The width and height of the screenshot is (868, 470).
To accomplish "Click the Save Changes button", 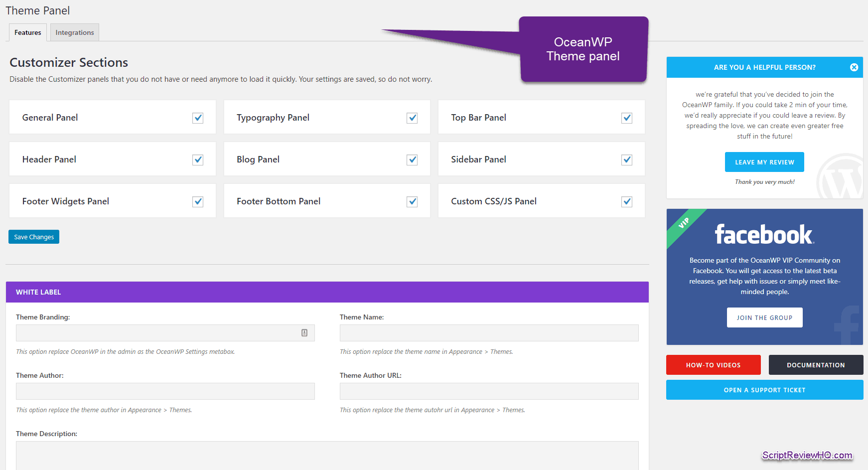I will [x=34, y=237].
